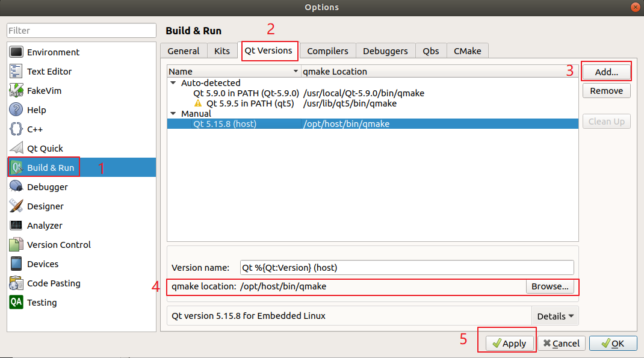Click the Version Control category label
The image size is (644, 358).
click(x=59, y=245)
